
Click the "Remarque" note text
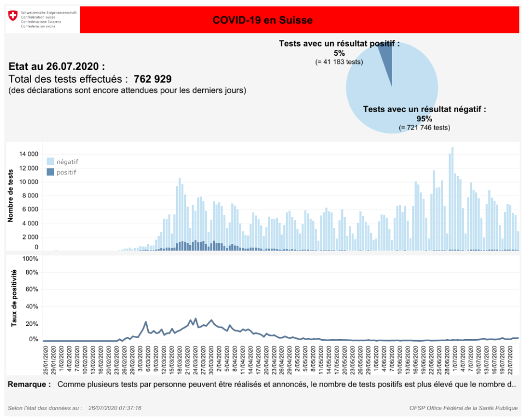(x=29, y=384)
